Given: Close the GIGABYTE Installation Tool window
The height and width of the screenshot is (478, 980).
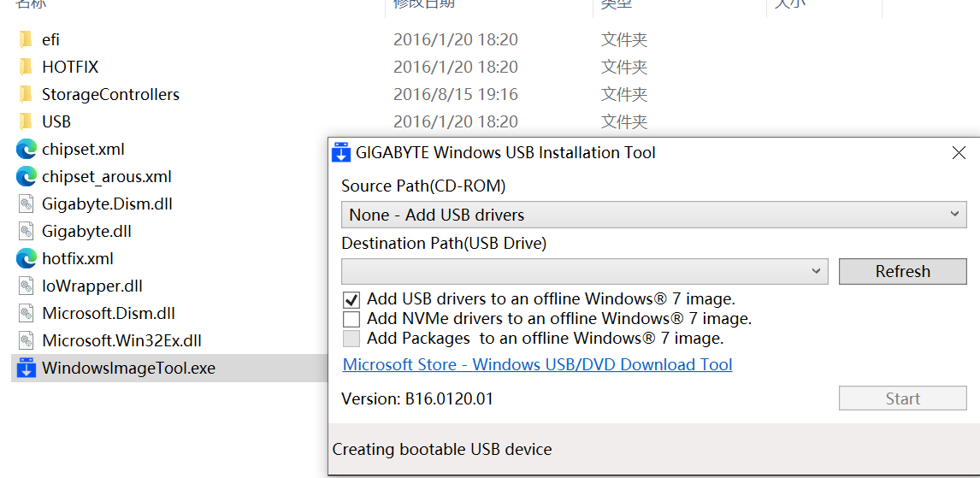Looking at the screenshot, I should click(959, 153).
